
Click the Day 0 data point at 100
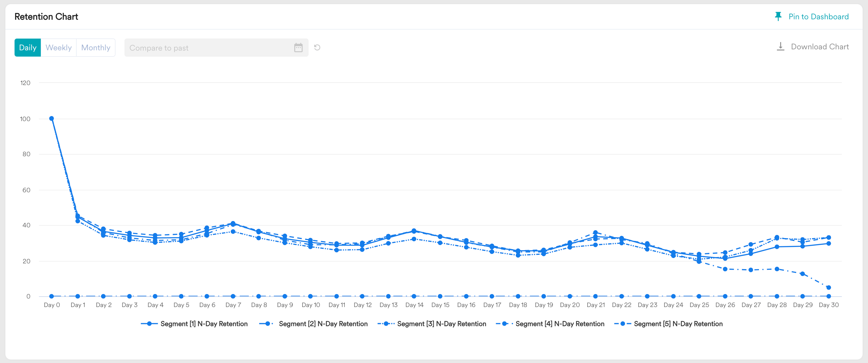(52, 118)
